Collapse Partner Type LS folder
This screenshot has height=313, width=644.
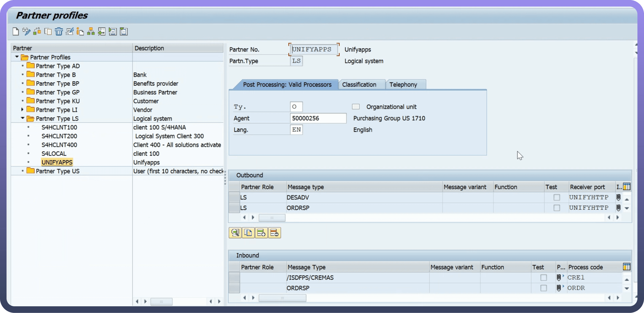(23, 118)
